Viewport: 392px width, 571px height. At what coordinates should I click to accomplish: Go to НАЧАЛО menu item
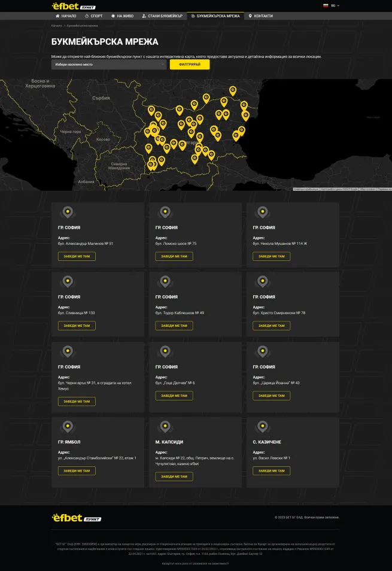pyautogui.click(x=65, y=16)
